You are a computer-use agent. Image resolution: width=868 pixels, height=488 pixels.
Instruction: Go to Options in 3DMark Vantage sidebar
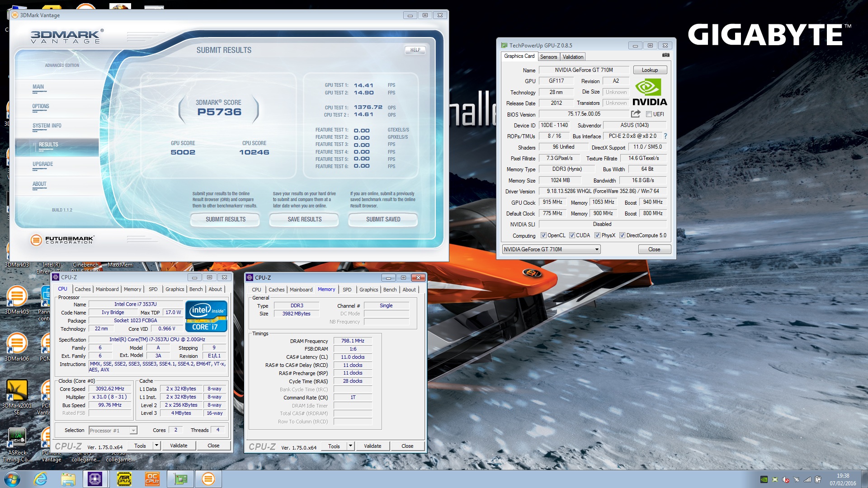point(41,107)
